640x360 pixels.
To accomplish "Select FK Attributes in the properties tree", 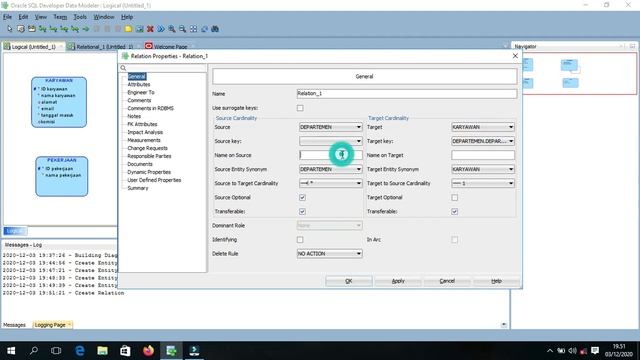I will [142, 124].
